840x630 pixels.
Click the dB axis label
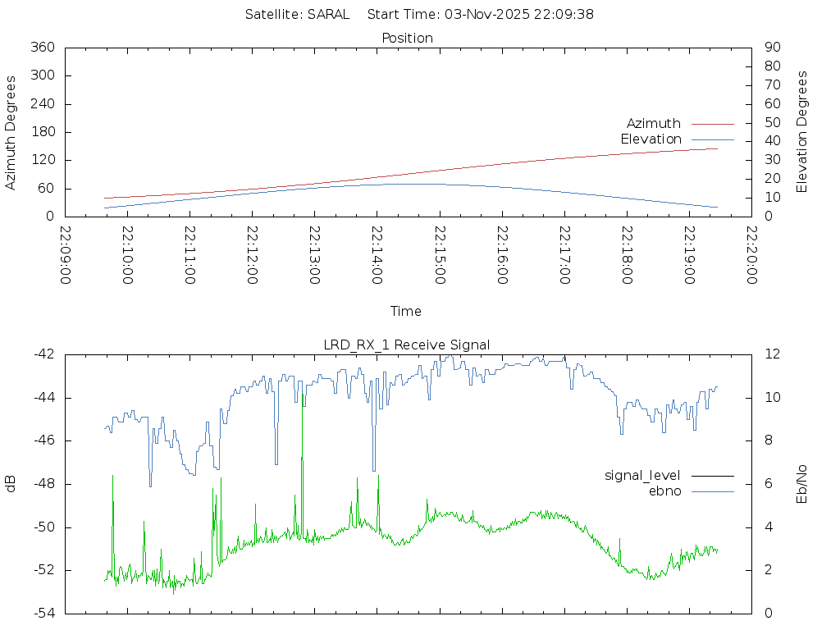11,484
